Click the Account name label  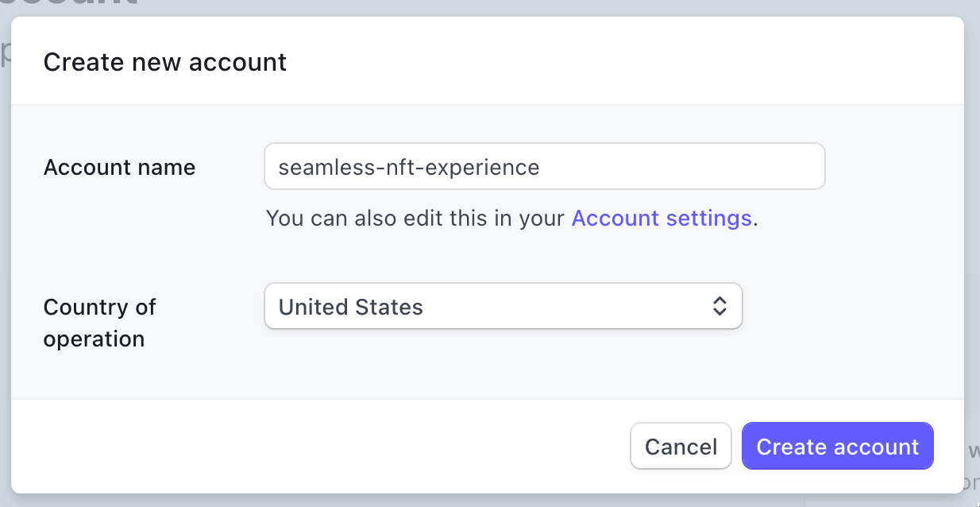point(119,168)
